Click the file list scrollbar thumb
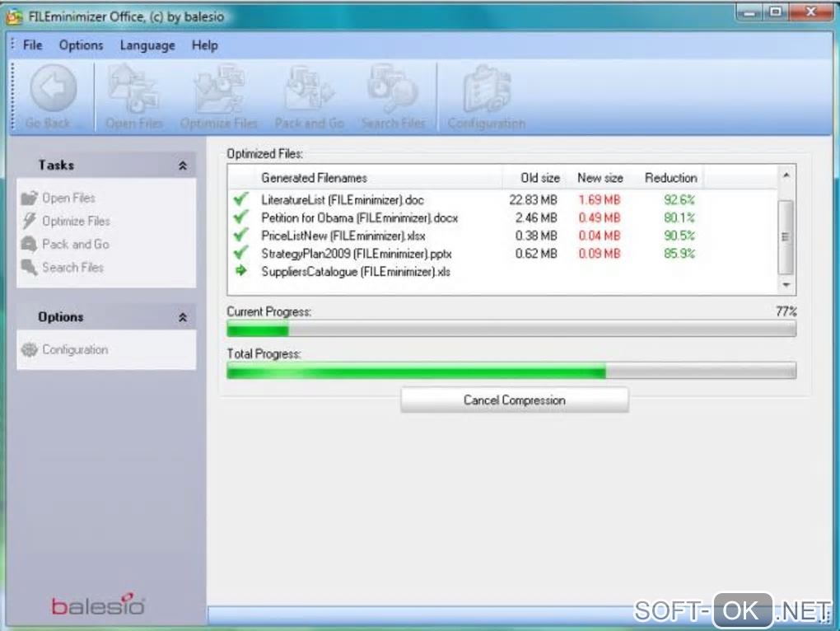840x631 pixels. (786, 236)
